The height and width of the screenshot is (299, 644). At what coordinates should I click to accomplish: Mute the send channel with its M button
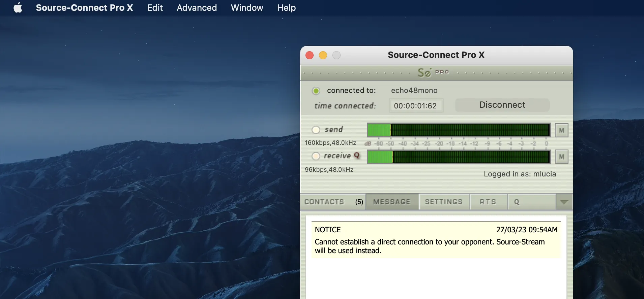point(561,130)
